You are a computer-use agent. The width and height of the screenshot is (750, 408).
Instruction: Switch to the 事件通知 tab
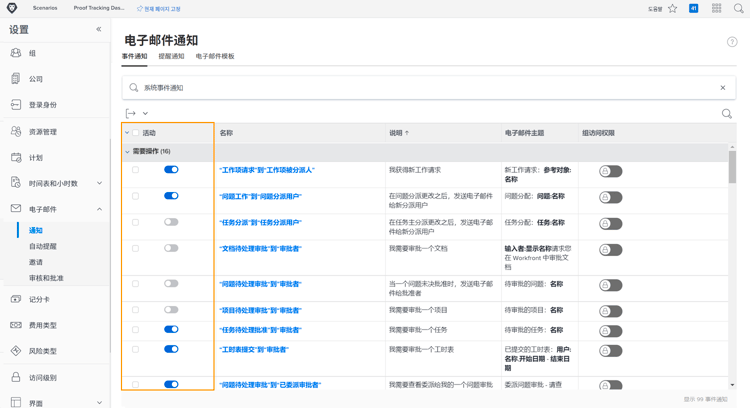[134, 56]
